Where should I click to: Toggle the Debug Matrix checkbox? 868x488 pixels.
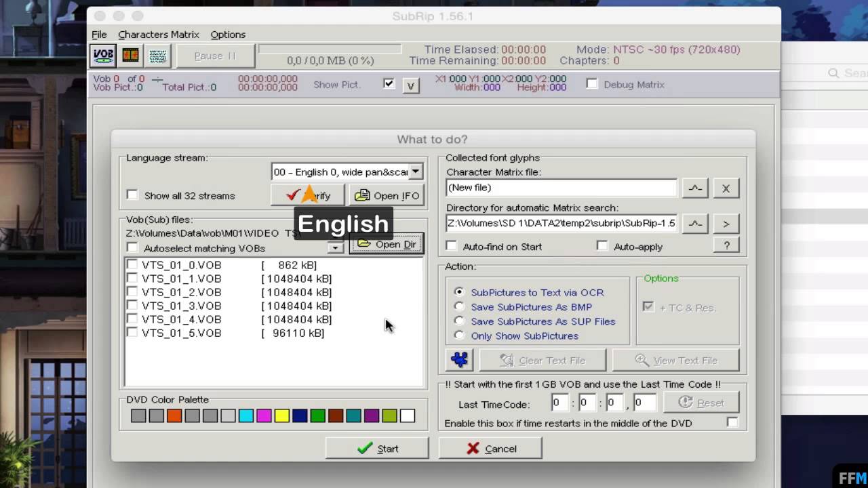point(592,84)
